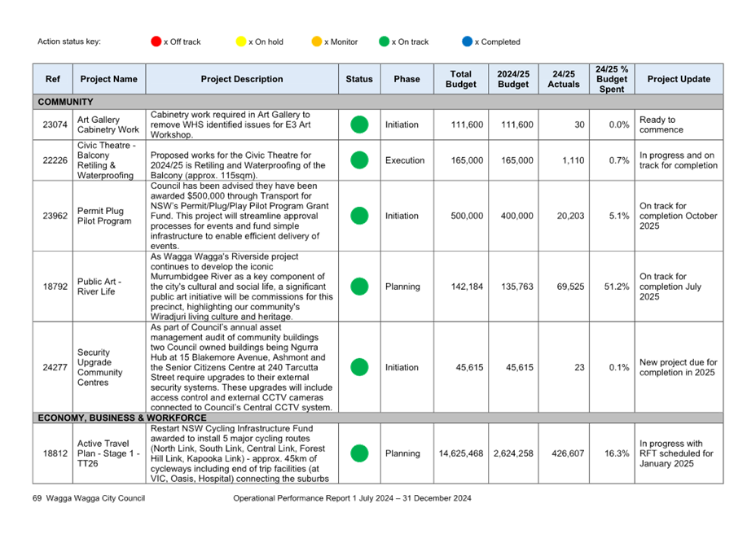Click the Operational Performance Report footer text
Image resolution: width=756 pixels, height=534 pixels.
[352, 498]
